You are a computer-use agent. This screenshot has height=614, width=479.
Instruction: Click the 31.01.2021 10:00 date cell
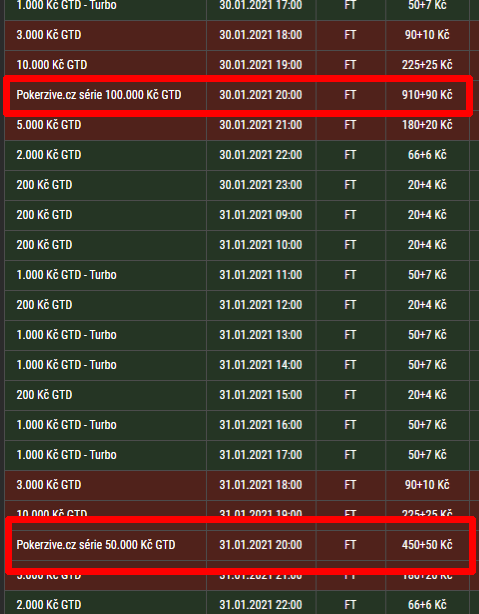261,245
